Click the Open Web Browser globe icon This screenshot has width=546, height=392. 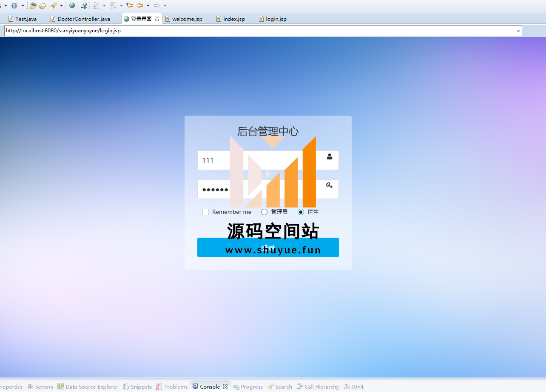pos(72,6)
